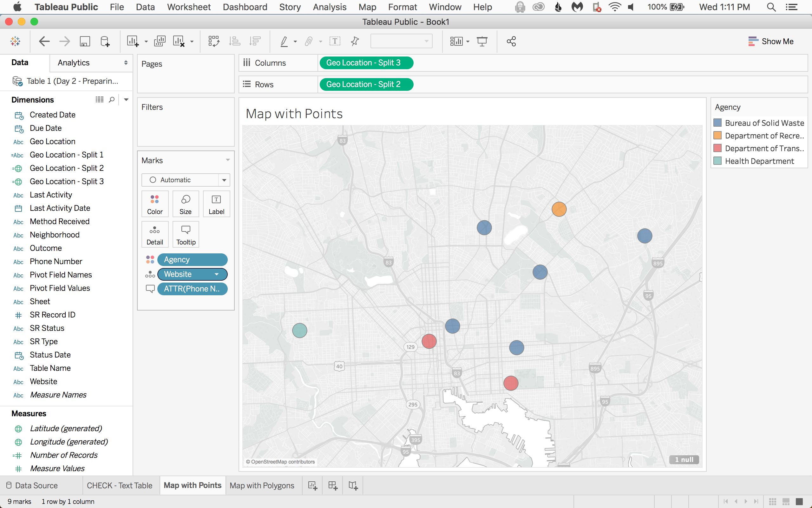Click the Clear Sheet icon
812x508 pixels.
pyautogui.click(x=179, y=41)
